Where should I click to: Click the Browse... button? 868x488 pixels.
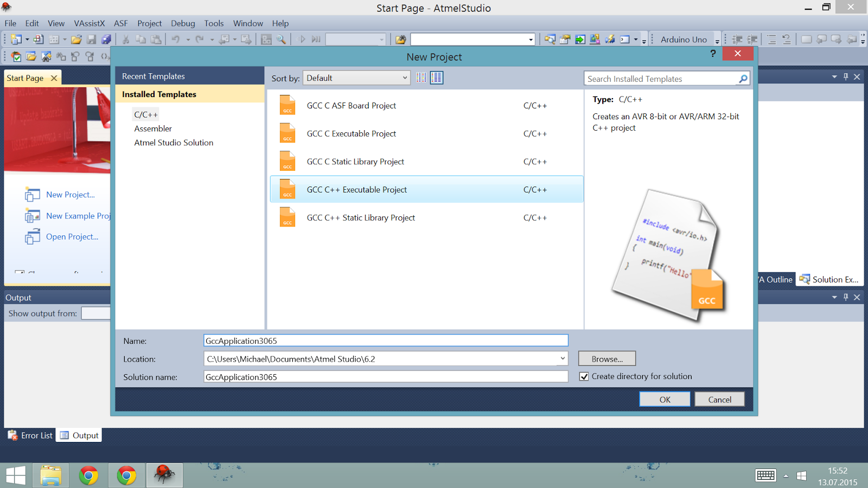607,358
